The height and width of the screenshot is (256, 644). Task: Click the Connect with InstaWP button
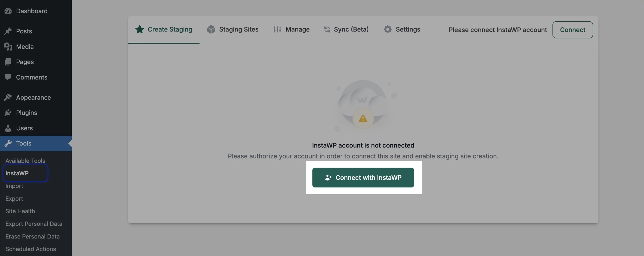[363, 178]
